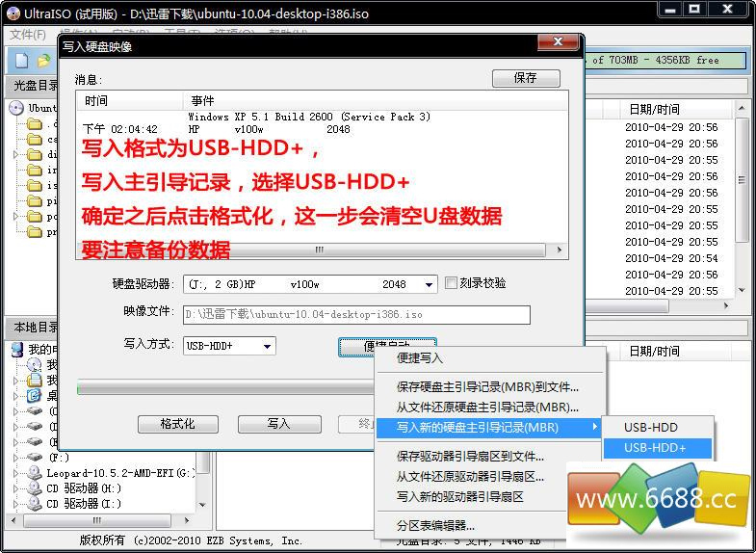The height and width of the screenshot is (553, 756).
Task: Open the 文件(F) menu
Action: 28,35
